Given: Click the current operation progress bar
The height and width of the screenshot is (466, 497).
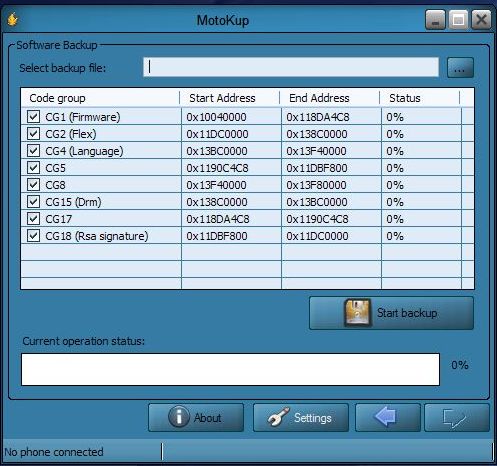Looking at the screenshot, I should (x=230, y=369).
